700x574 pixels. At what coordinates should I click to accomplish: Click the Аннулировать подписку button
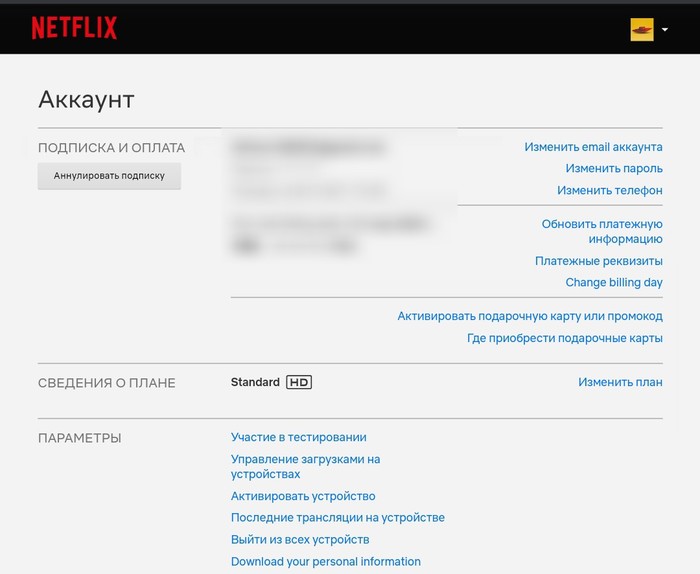109,176
